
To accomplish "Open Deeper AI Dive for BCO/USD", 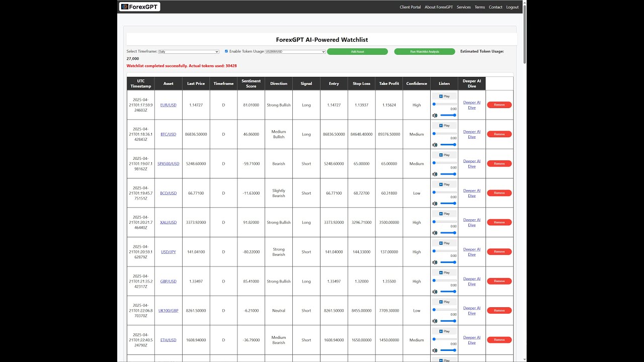I will [x=472, y=193].
